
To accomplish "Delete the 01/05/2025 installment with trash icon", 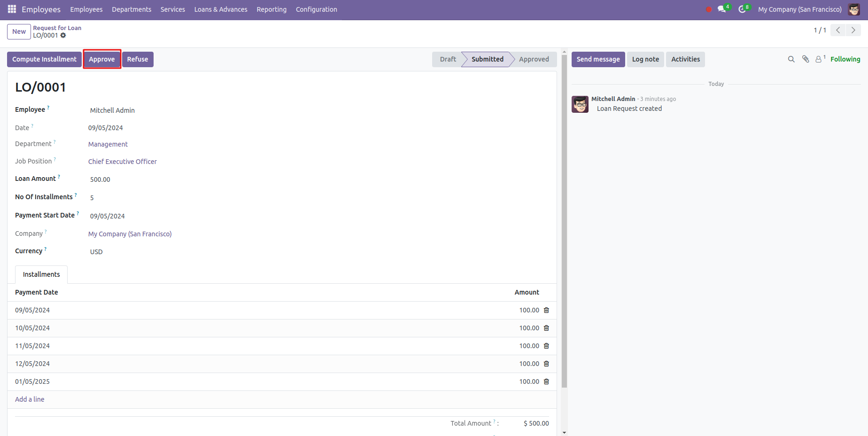I will click(x=546, y=381).
